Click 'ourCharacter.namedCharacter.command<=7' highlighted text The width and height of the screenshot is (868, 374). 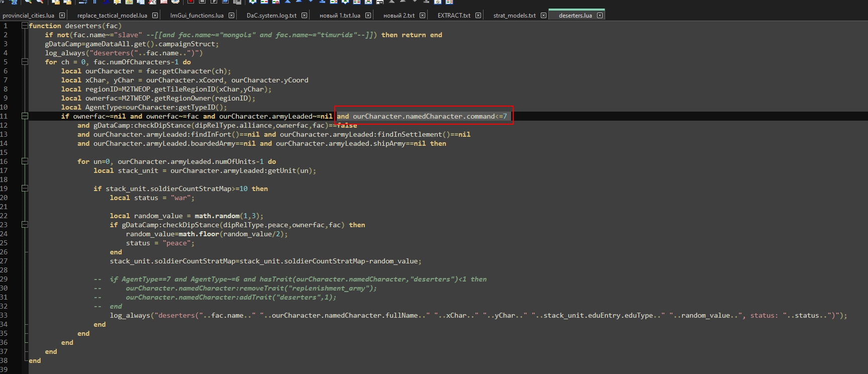pos(430,116)
